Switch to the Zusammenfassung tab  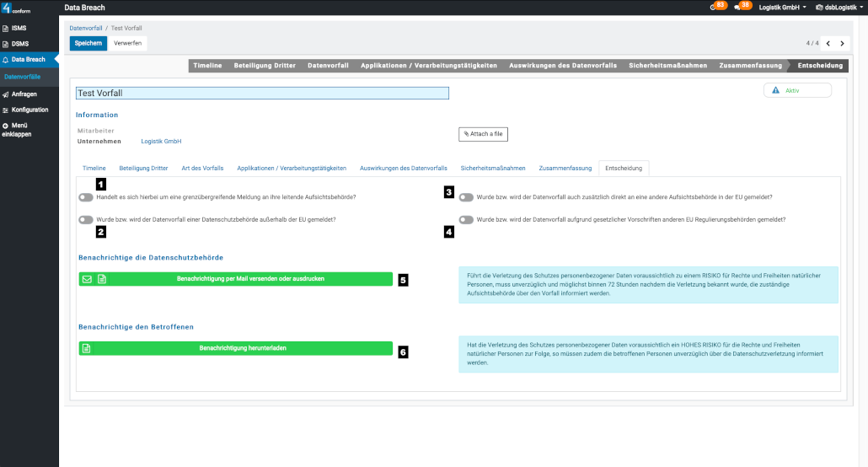tap(565, 169)
